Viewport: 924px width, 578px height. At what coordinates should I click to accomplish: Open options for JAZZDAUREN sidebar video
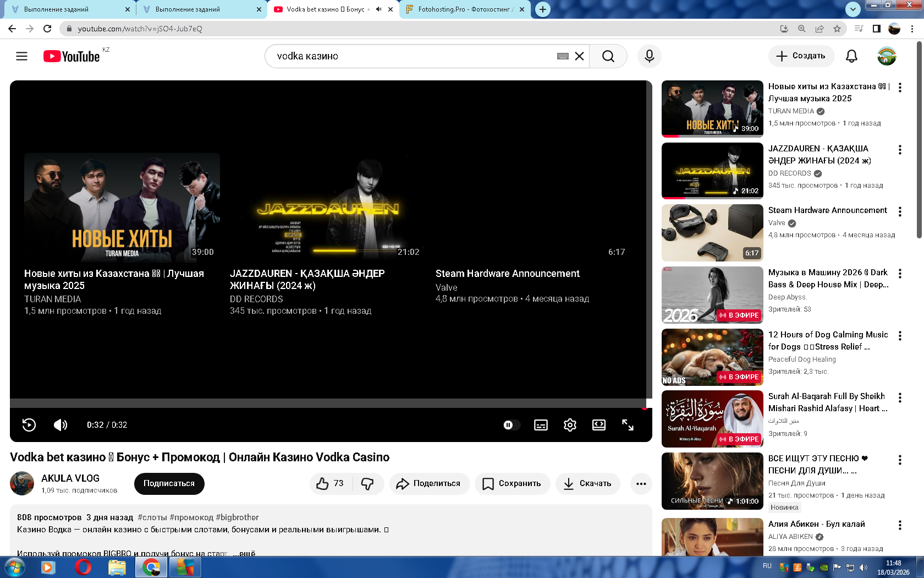point(900,150)
